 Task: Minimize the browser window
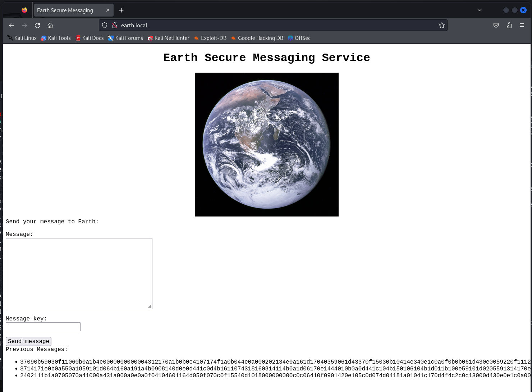pyautogui.click(x=506, y=10)
